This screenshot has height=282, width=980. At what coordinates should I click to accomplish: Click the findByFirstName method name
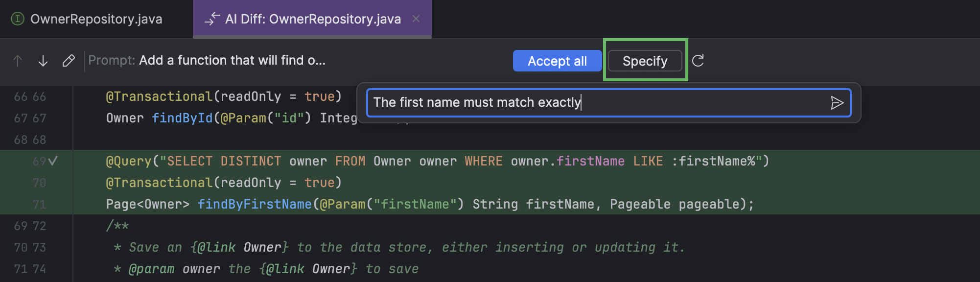click(255, 204)
